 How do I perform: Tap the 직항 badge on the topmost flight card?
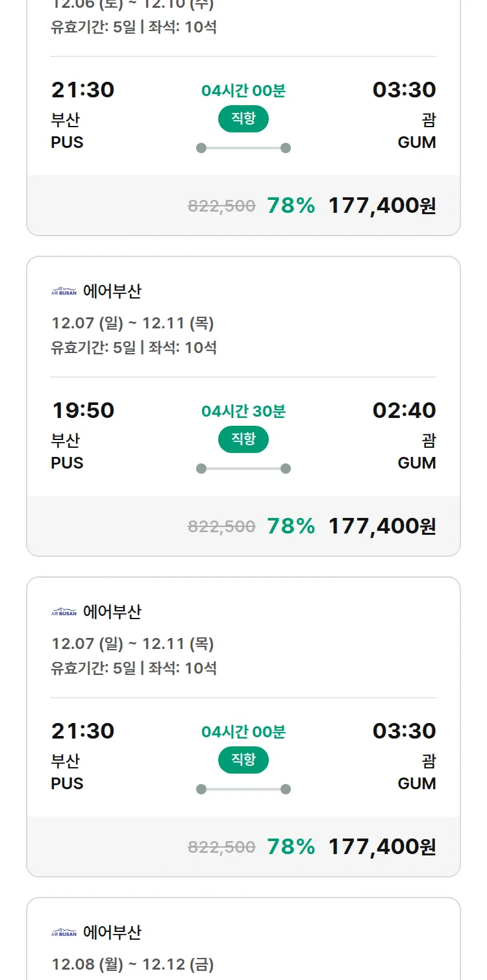click(x=243, y=119)
